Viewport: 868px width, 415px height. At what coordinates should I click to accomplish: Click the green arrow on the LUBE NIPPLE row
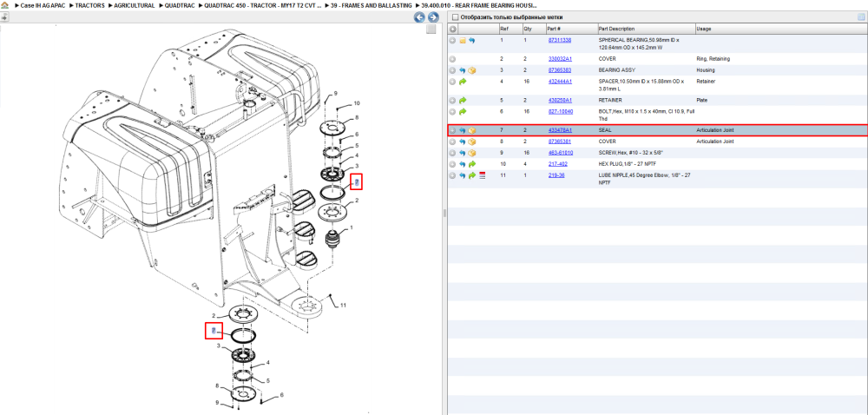point(472,175)
